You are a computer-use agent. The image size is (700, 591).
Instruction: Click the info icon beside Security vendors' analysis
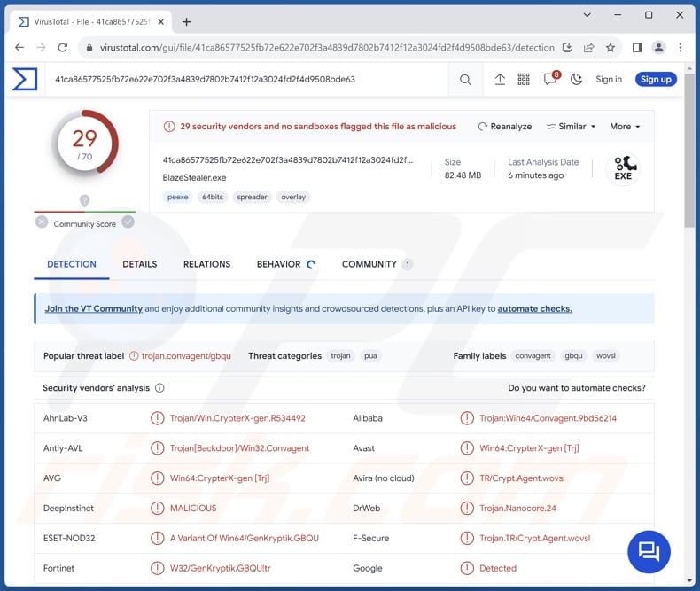pos(159,388)
